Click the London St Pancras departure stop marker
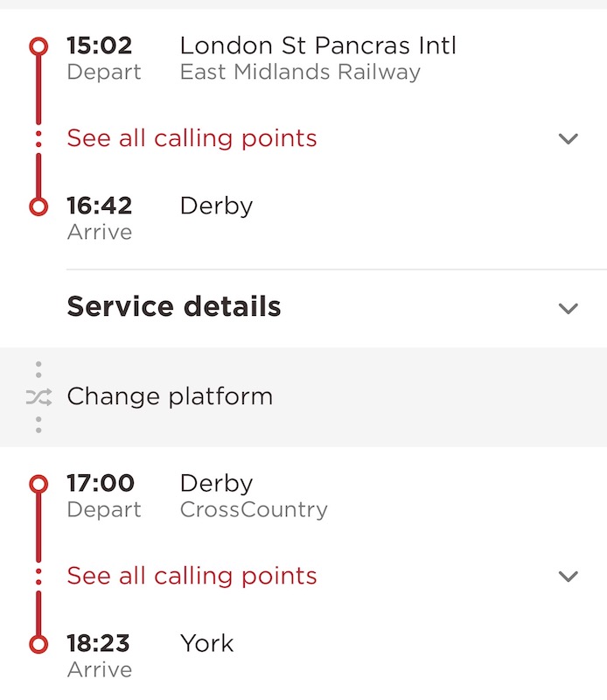The image size is (607, 700). [x=38, y=45]
